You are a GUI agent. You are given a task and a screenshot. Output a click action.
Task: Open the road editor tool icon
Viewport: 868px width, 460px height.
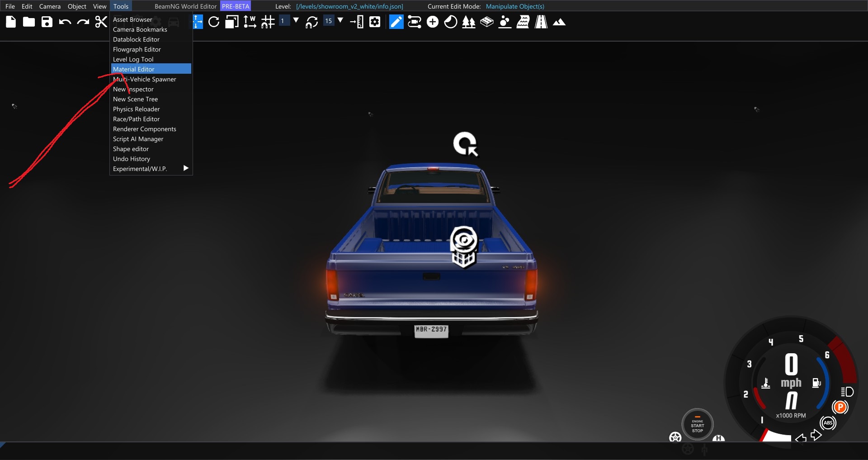[x=541, y=22]
